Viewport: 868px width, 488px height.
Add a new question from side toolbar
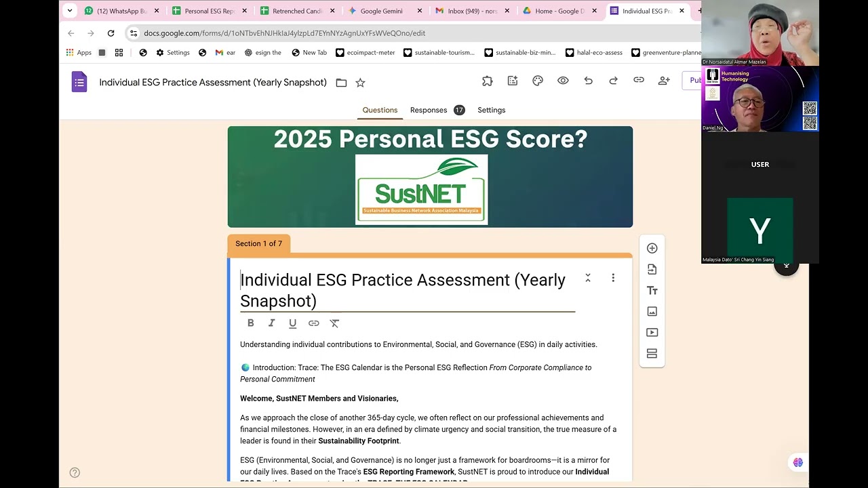(x=652, y=248)
